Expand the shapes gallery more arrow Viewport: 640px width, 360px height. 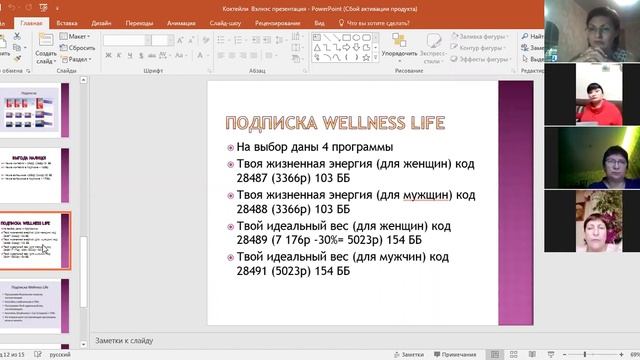(376, 58)
